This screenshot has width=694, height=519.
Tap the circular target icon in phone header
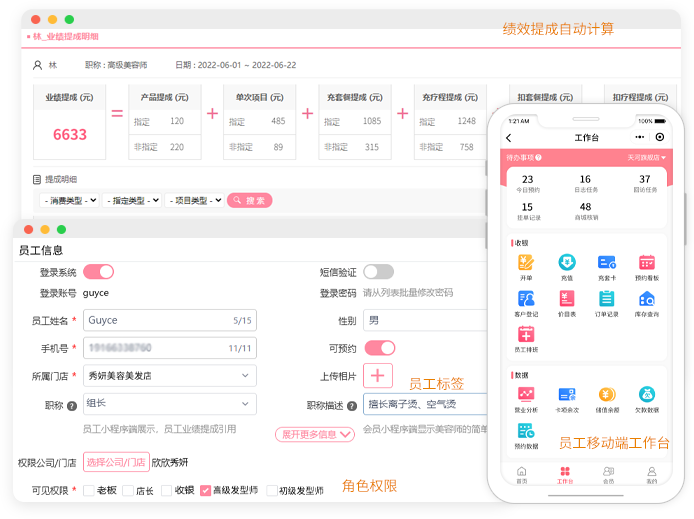[x=659, y=137]
